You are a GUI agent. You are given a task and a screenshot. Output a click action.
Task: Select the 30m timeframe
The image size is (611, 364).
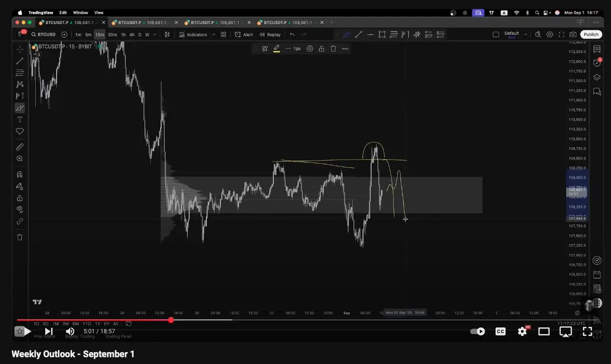112,35
